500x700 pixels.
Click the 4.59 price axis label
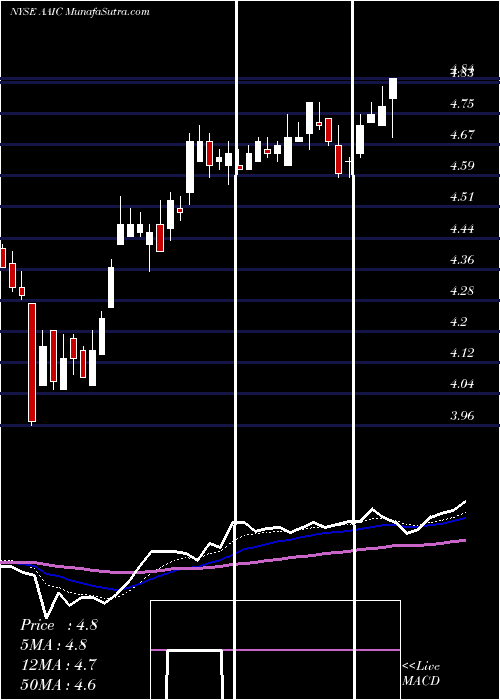coord(462,166)
